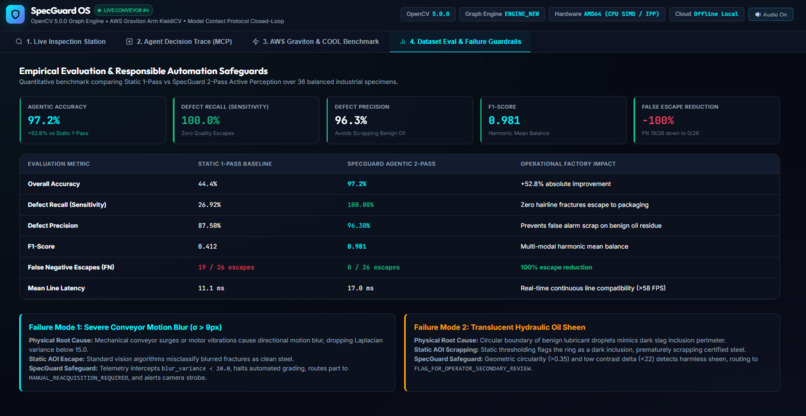Click the +52.8% vs Static 1-Pass caption

tap(58, 133)
